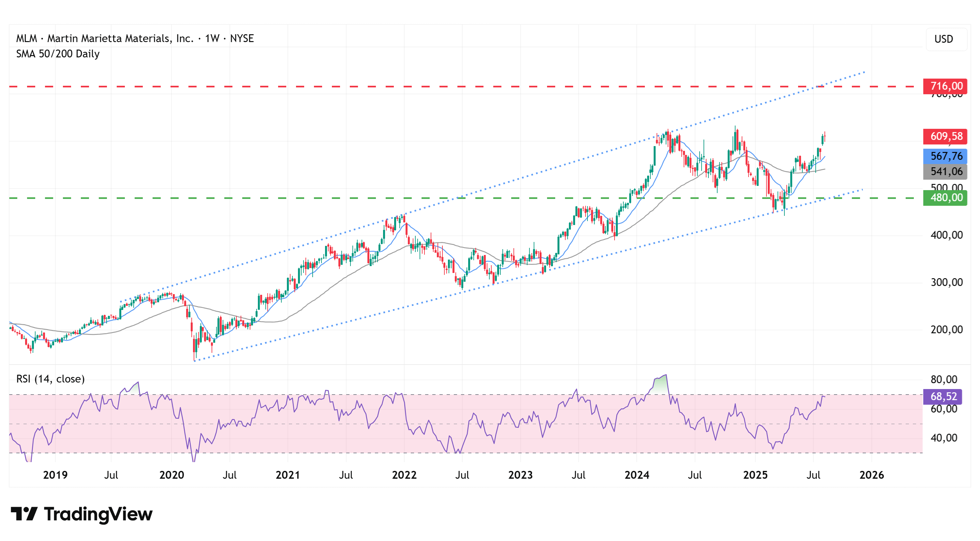Click the 2025 time axis label

coord(756,475)
